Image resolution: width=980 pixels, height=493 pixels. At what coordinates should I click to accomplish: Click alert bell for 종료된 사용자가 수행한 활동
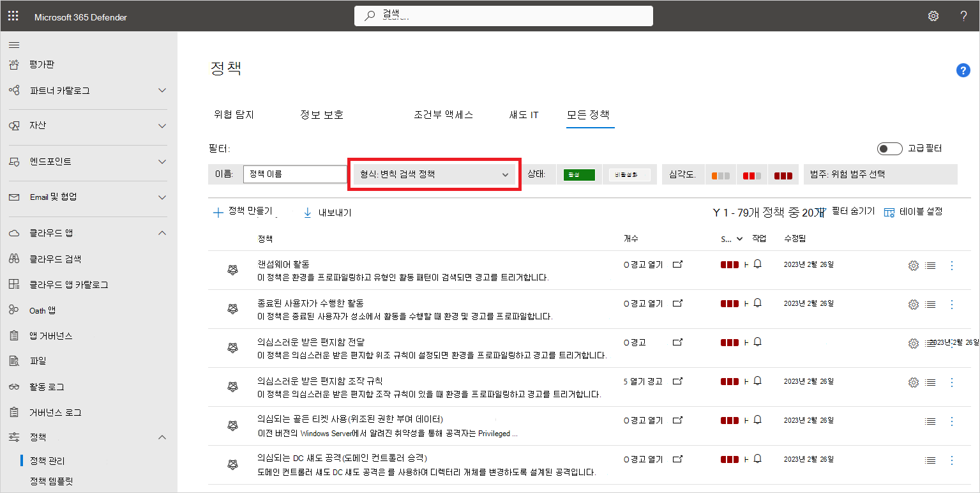(758, 303)
